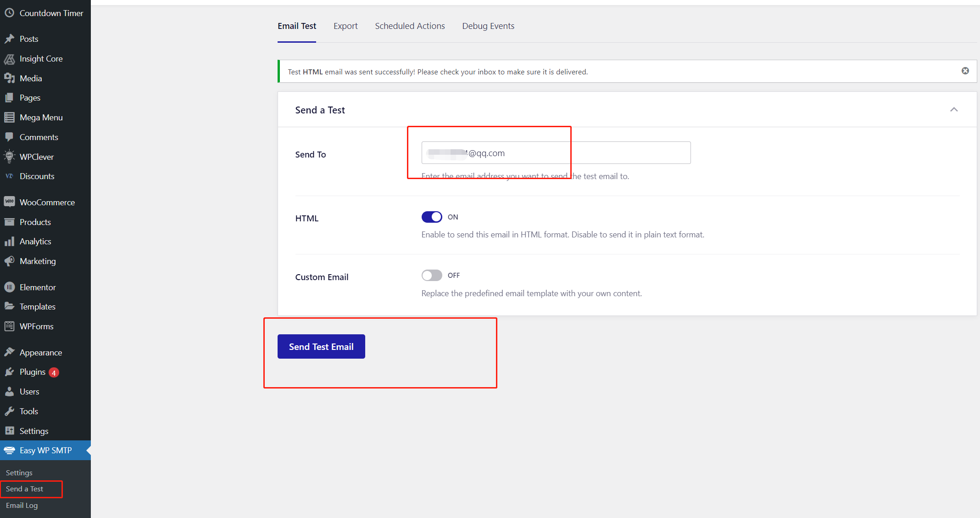
Task: Click the Discounts icon
Action: tap(9, 176)
